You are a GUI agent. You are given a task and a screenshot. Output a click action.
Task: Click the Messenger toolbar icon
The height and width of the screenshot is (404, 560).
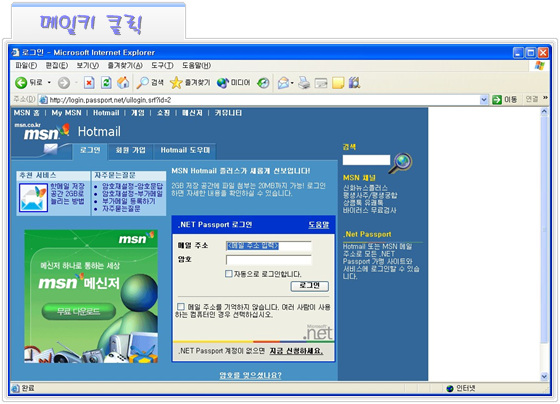[354, 83]
